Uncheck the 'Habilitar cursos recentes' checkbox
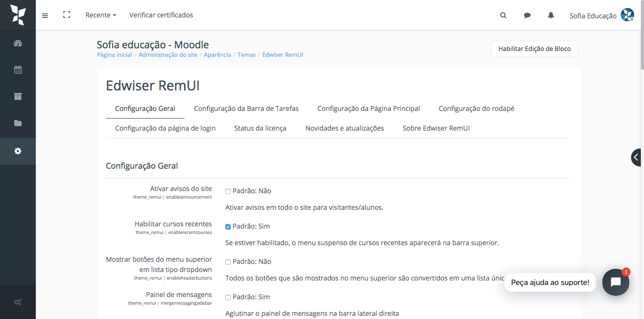This screenshot has width=644, height=319. (x=228, y=227)
